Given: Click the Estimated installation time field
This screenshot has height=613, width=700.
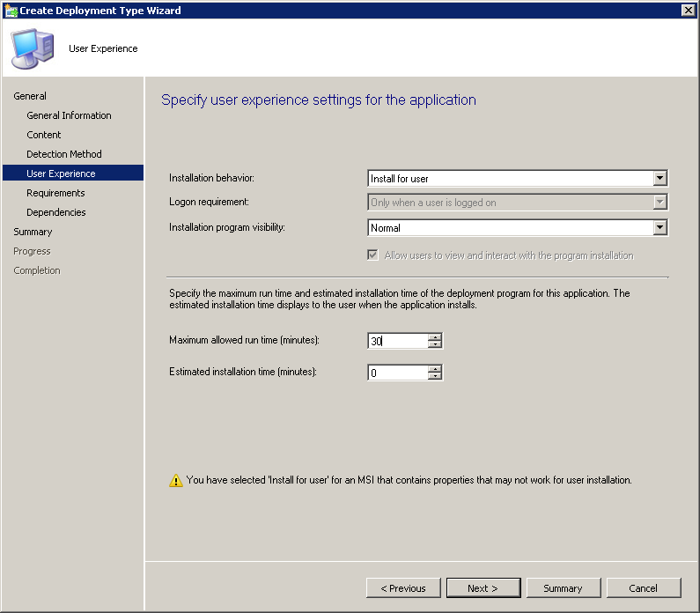Looking at the screenshot, I should tap(397, 373).
